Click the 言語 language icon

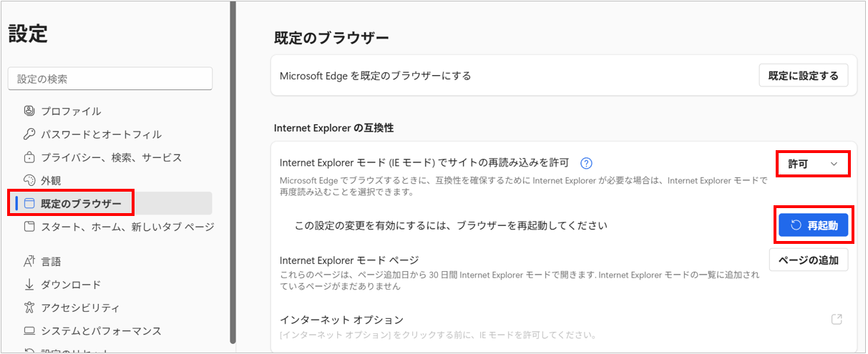29,261
